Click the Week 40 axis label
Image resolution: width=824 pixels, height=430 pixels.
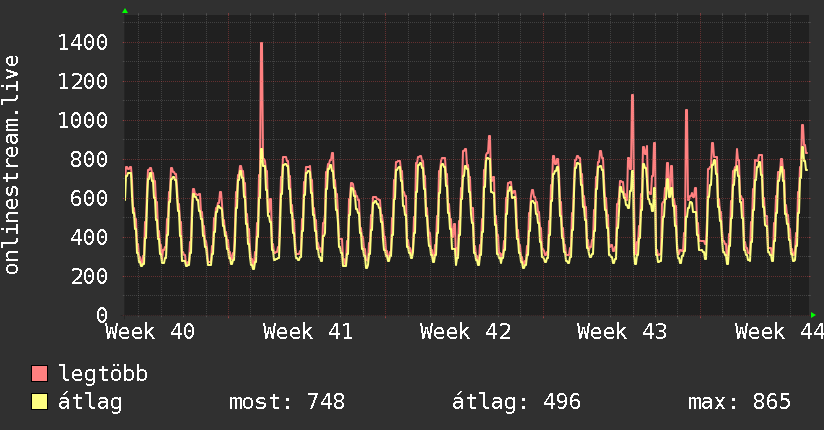click(150, 332)
